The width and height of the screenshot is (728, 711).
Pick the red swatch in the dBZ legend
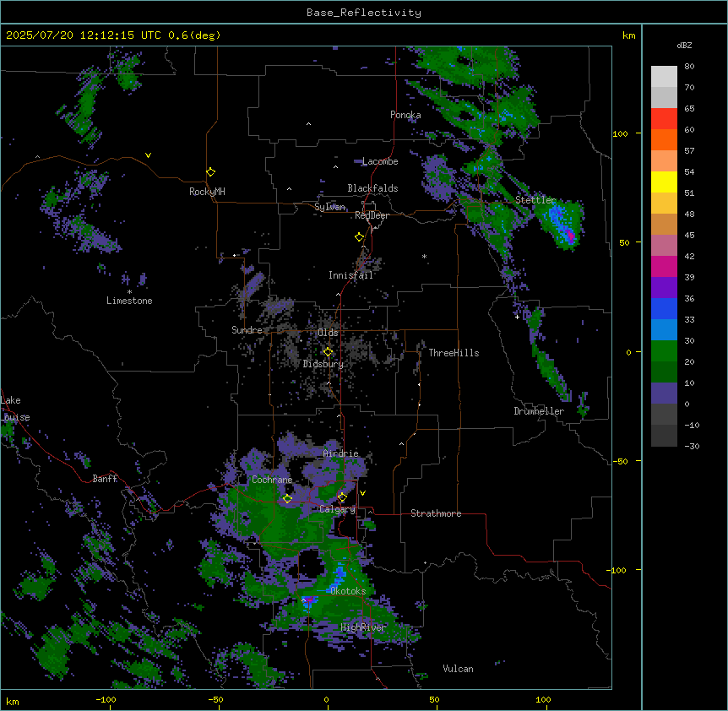[664, 119]
